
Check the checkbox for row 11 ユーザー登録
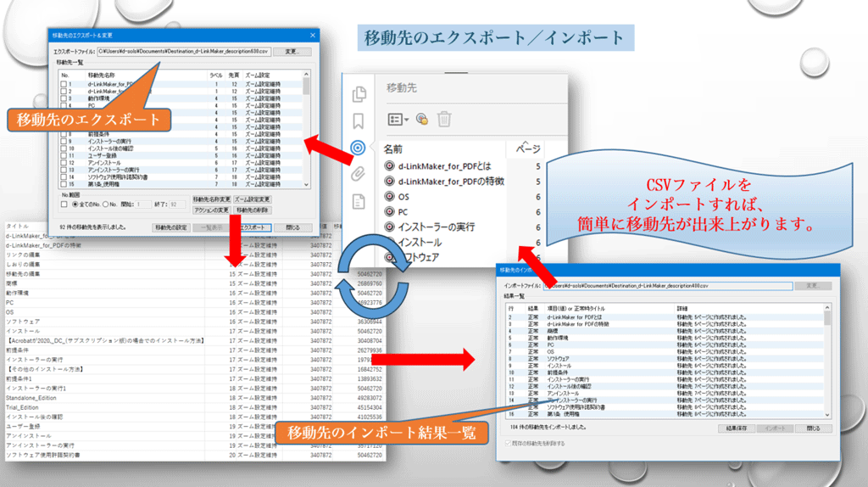click(x=64, y=155)
